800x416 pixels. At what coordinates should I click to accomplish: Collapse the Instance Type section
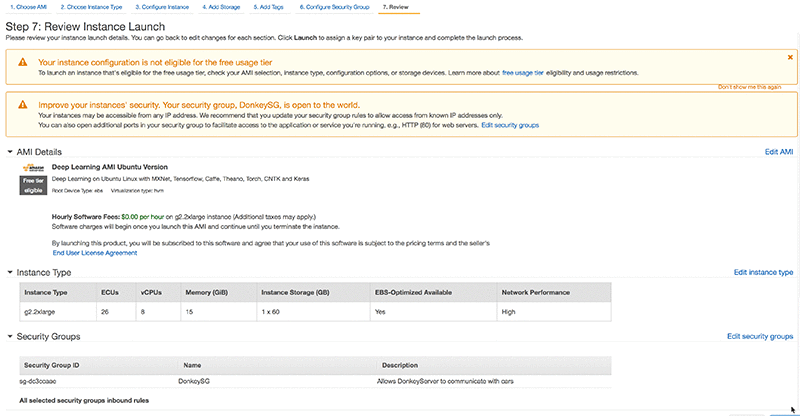(10, 272)
